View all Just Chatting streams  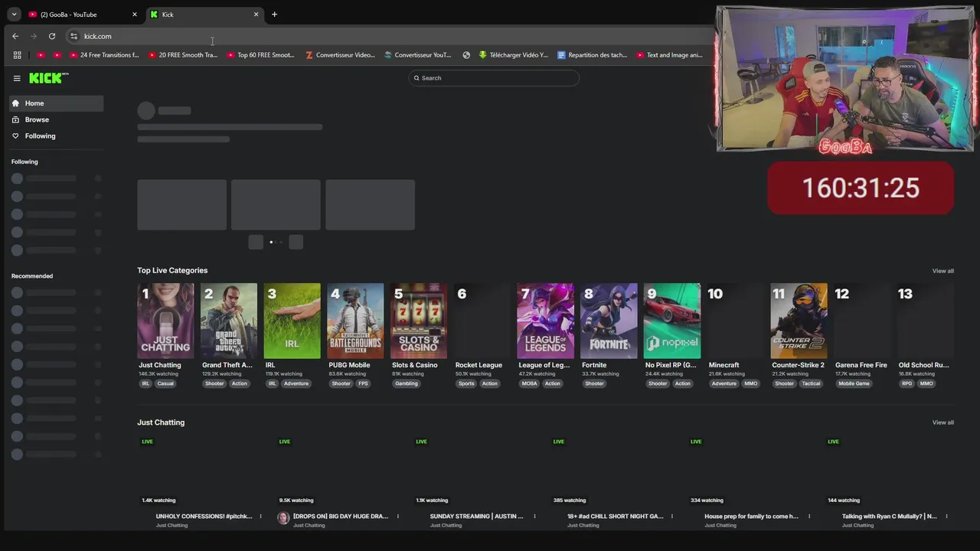coord(942,422)
